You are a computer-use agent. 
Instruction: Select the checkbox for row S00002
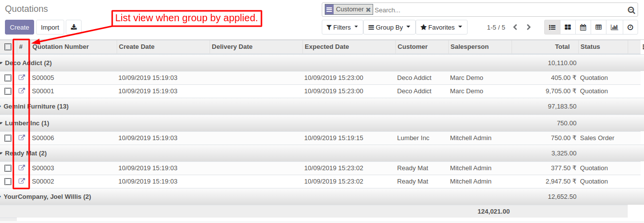[8, 182]
